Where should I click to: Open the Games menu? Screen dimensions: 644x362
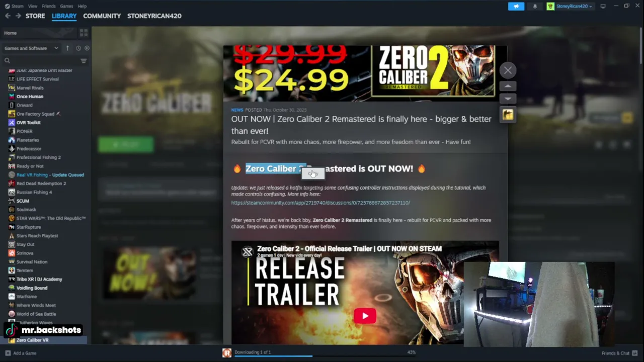coord(66,6)
